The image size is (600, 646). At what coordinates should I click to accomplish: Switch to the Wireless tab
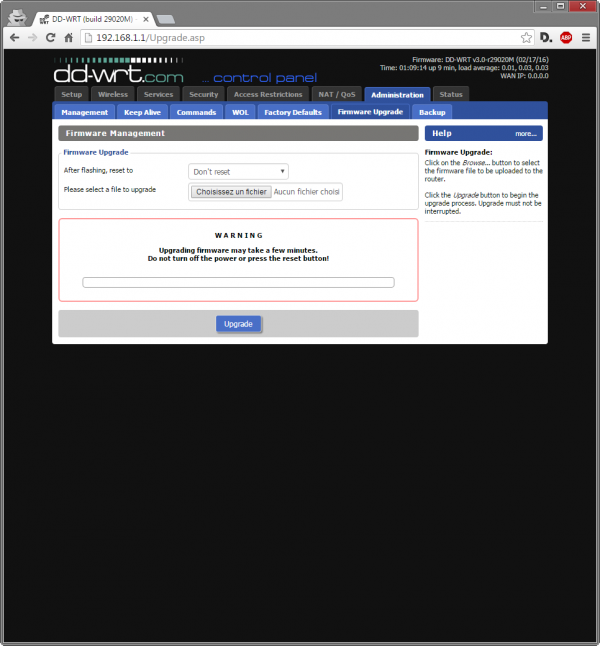pyautogui.click(x=113, y=94)
